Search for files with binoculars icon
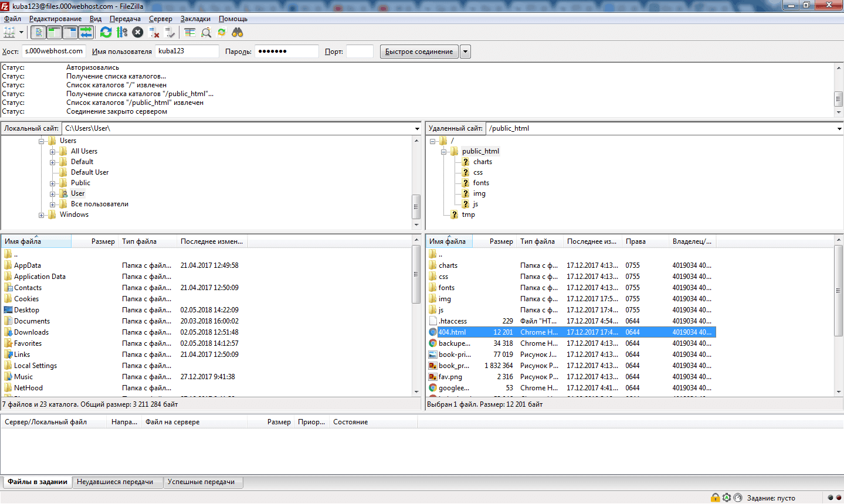 pyautogui.click(x=238, y=32)
